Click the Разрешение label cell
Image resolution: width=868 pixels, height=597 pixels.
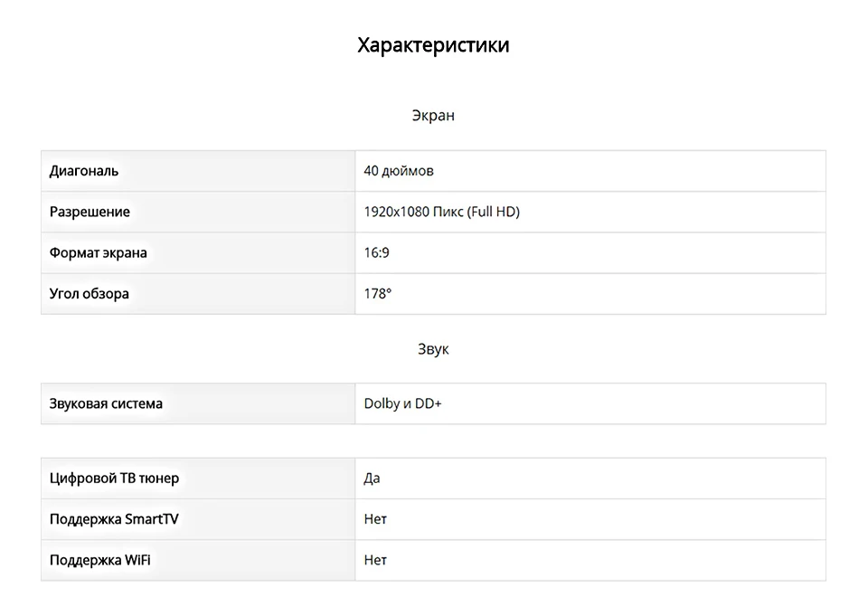(198, 212)
